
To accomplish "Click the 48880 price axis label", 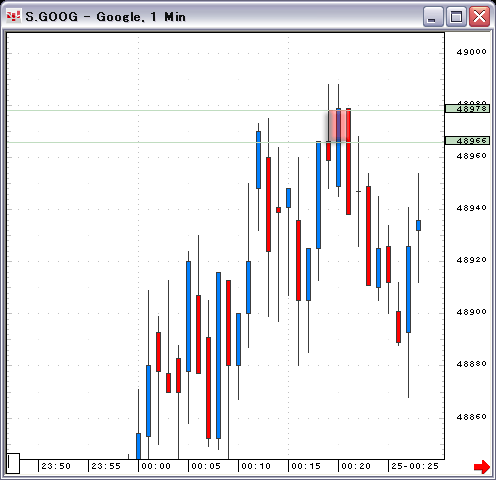I will (471, 364).
